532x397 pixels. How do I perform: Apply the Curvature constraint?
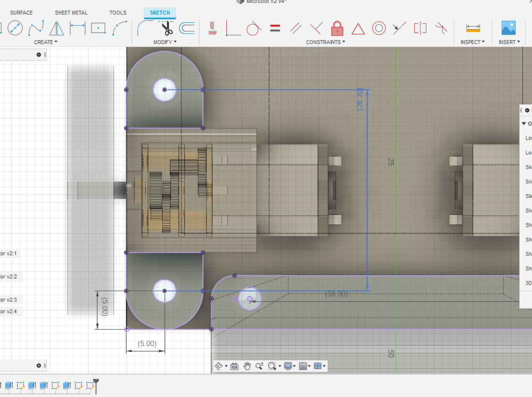(x=441, y=28)
